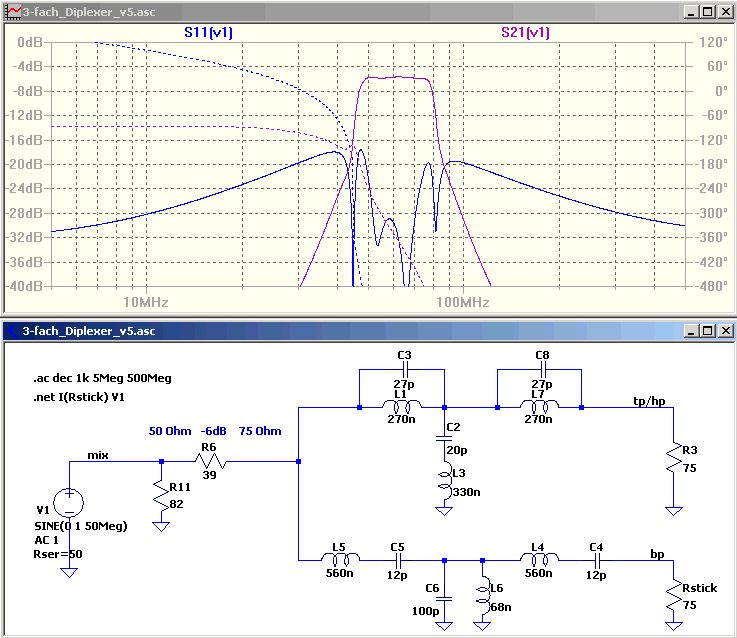Viewport: 737px width, 638px height.
Task: Click the .net I(Rstick) V1 directive
Action: pyautogui.click(x=83, y=396)
